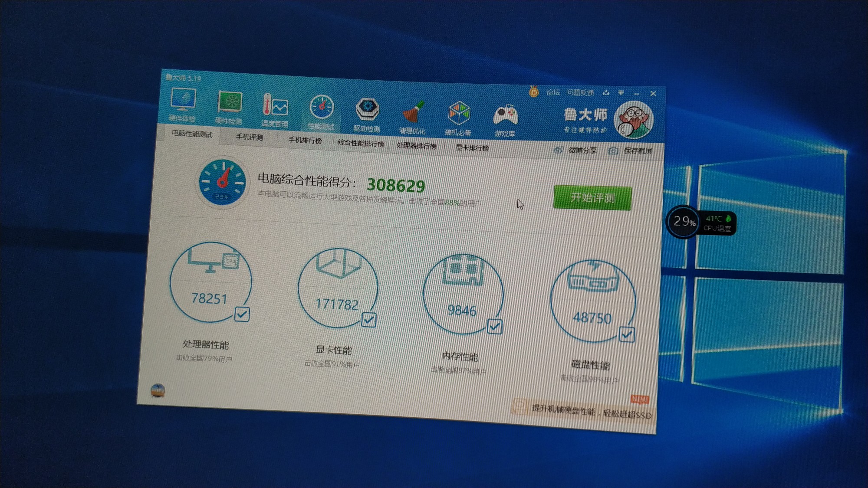Uncheck the 内存性能 test checkbox

[x=495, y=327]
